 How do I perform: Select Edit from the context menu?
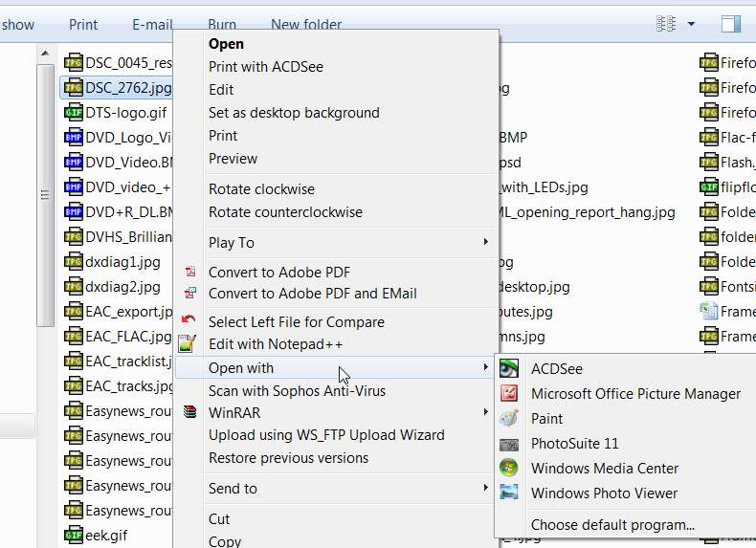click(221, 90)
